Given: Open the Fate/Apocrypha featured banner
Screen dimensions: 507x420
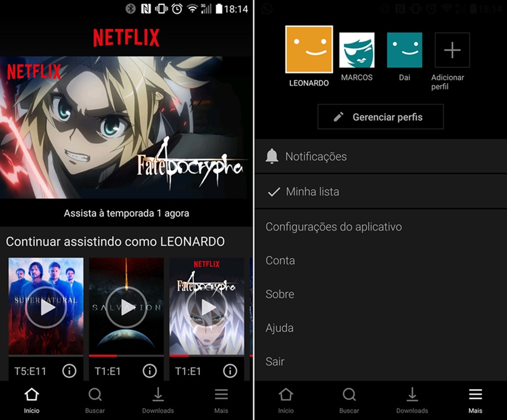Looking at the screenshot, I should point(126,127).
